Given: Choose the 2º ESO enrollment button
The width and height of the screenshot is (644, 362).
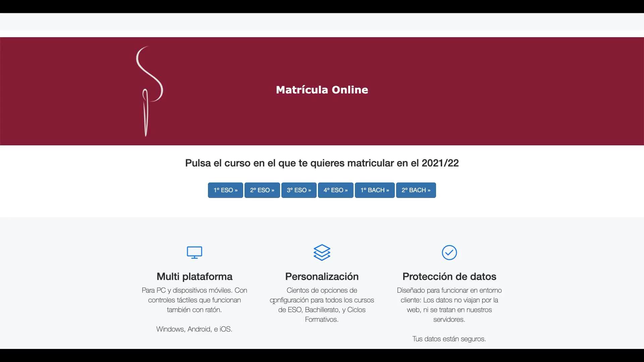Looking at the screenshot, I should (262, 190).
